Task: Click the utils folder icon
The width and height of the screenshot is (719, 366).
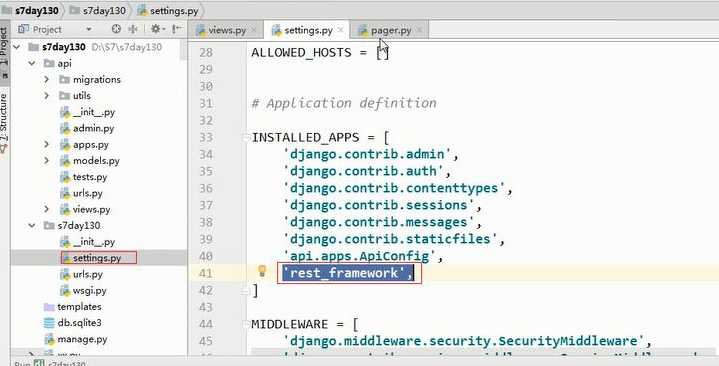Action: 64,95
